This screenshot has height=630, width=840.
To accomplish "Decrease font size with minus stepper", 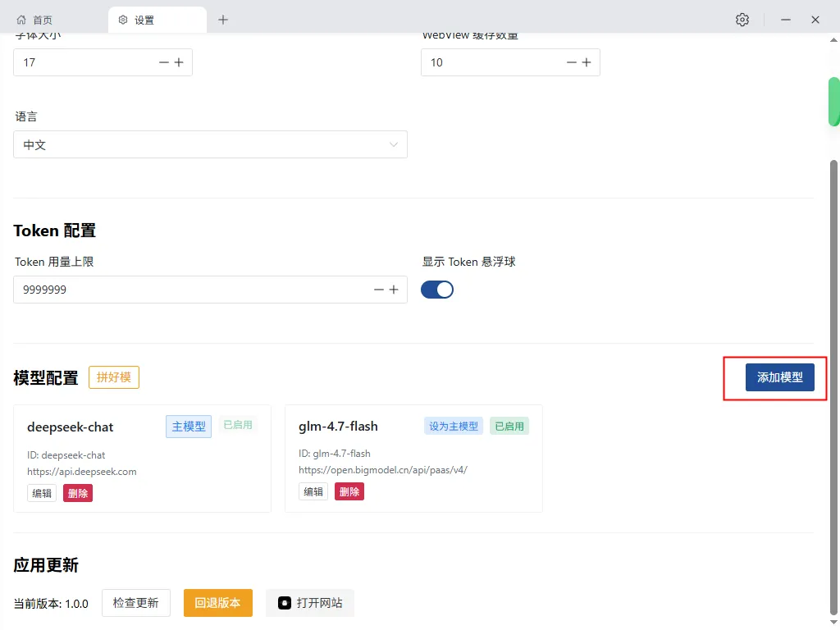I will pyautogui.click(x=164, y=62).
